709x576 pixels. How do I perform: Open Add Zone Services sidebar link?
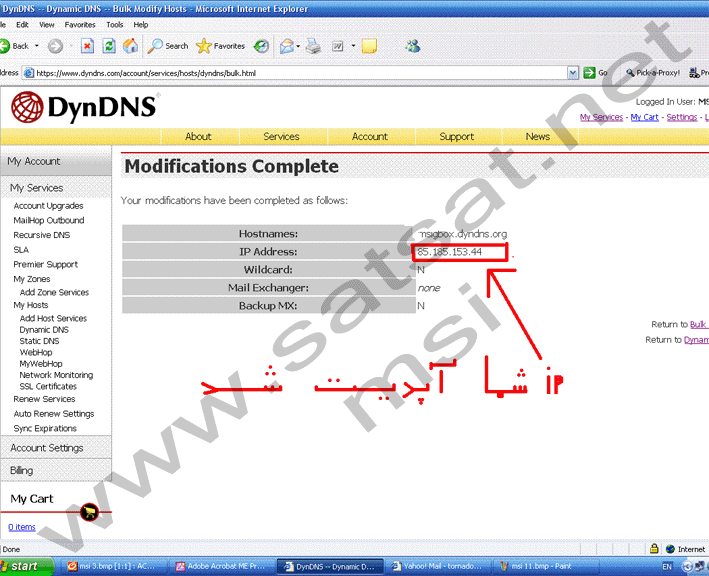pos(54,293)
